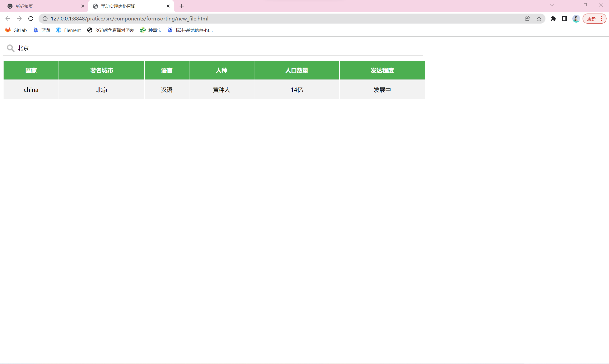Click the back navigation arrow
The image size is (609, 364).
coord(8,19)
